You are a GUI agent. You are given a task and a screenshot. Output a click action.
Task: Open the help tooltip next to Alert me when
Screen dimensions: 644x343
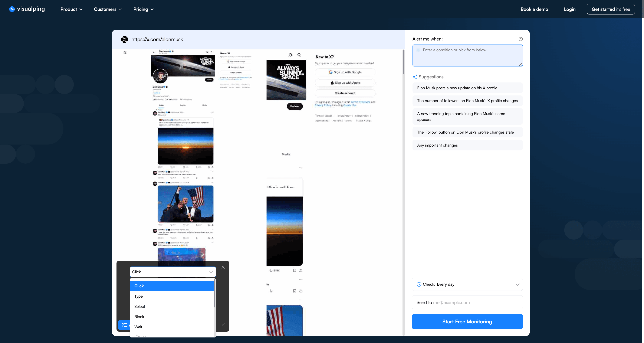point(521,39)
